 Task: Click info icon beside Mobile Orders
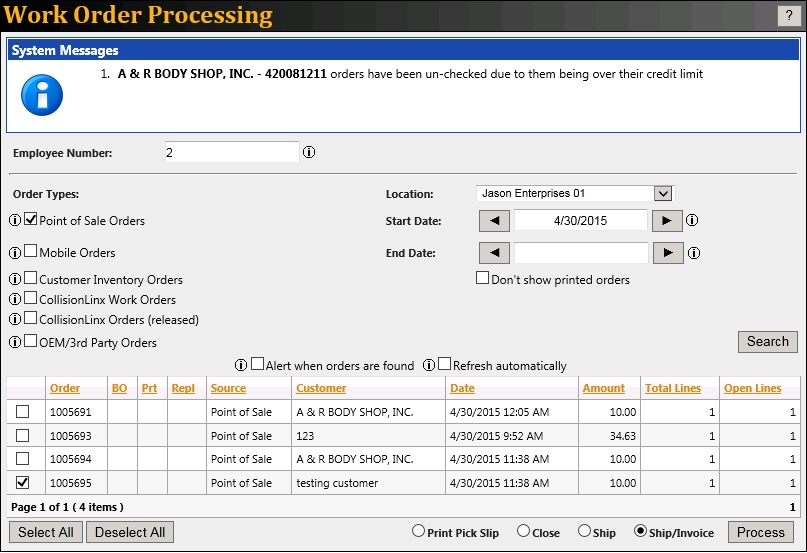point(15,253)
